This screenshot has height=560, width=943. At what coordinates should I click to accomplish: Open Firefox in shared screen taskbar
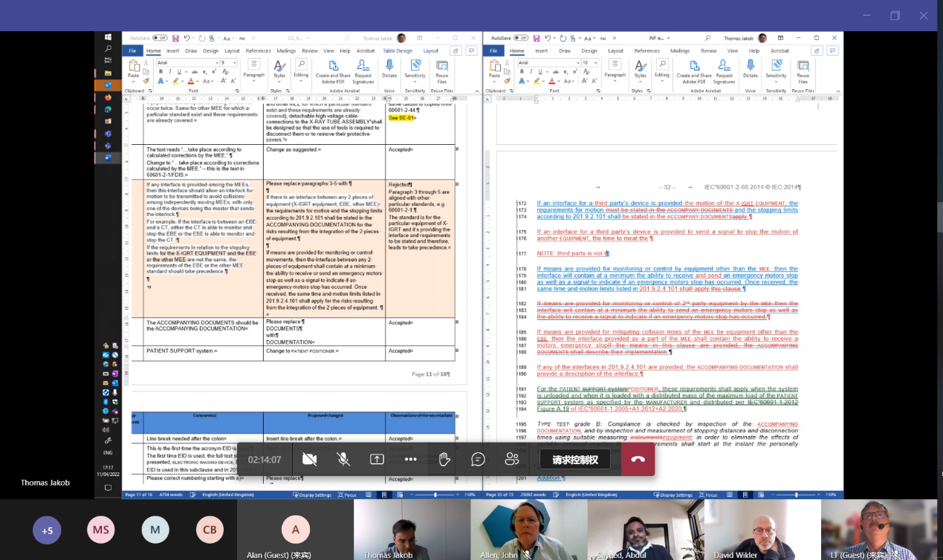coord(108,97)
